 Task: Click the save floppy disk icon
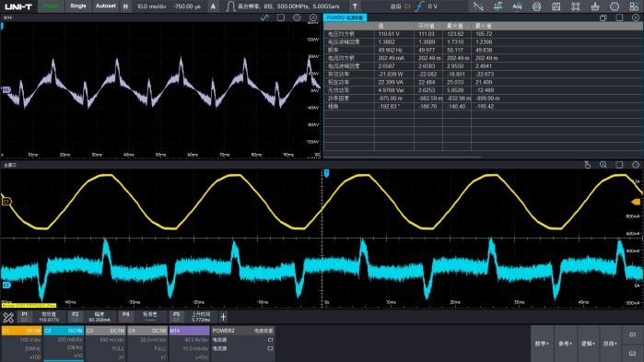tap(556, 6)
